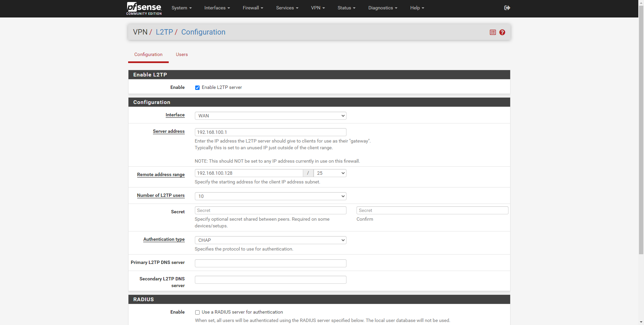The height and width of the screenshot is (325, 644).
Task: Click the pfSense logo
Action: 144,8
